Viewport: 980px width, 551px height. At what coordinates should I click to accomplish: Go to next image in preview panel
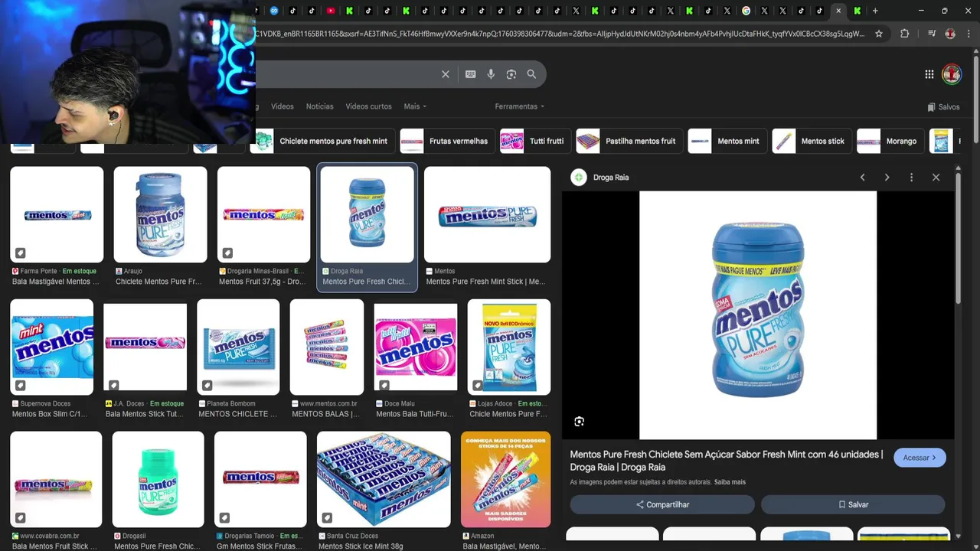pyautogui.click(x=887, y=178)
